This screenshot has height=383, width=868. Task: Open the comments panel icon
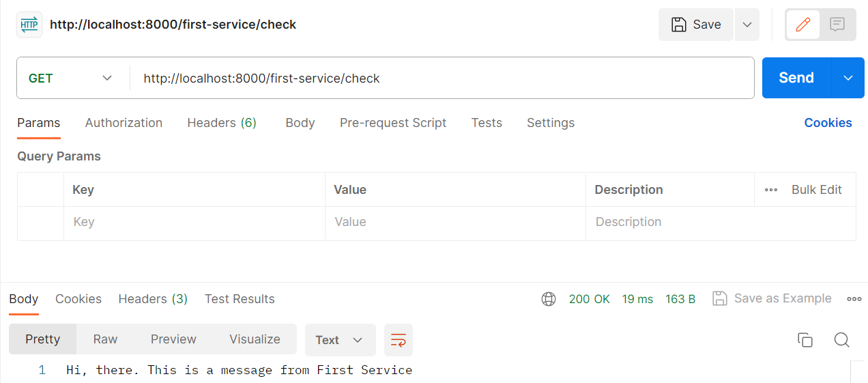click(x=837, y=25)
